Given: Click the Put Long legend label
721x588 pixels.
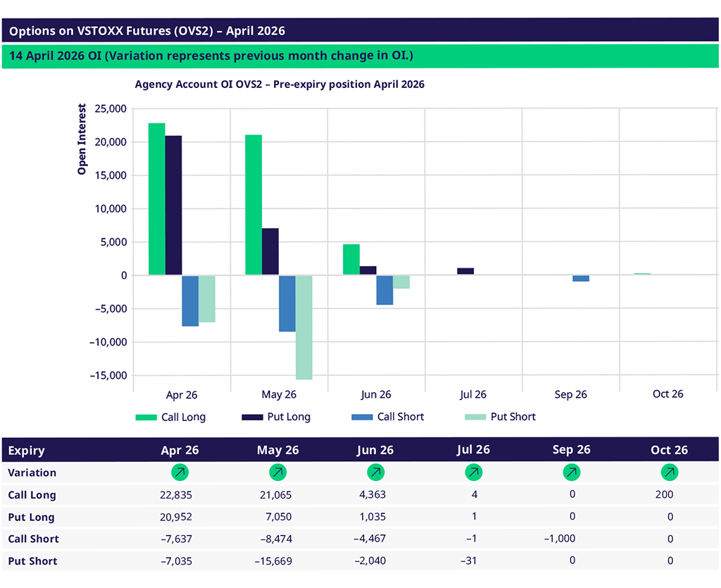Looking at the screenshot, I should [289, 417].
